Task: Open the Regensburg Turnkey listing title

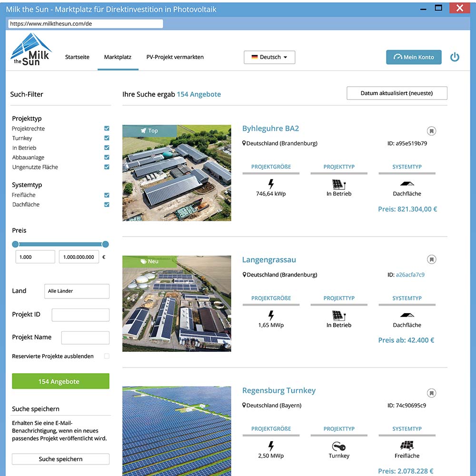Action: coord(278,390)
